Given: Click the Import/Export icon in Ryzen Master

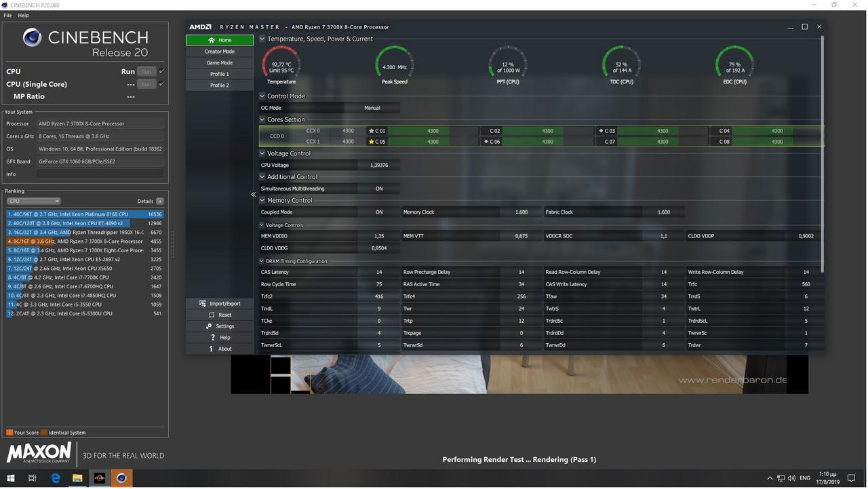Looking at the screenshot, I should click(x=203, y=304).
